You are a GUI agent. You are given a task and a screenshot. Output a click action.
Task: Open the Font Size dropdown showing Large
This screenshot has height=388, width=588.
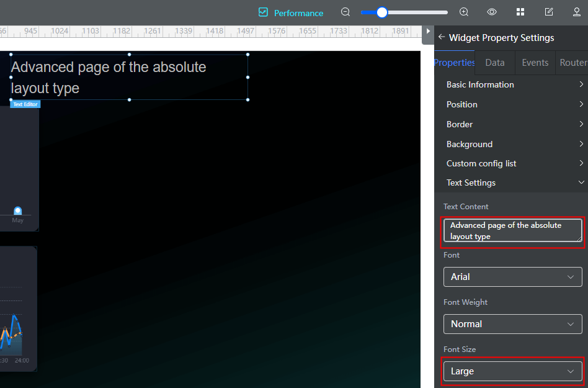pos(512,371)
